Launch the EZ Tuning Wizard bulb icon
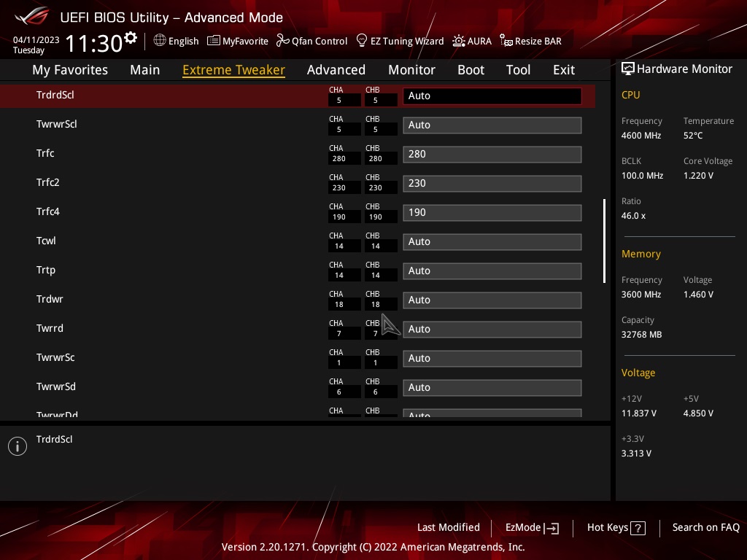 [x=362, y=41]
